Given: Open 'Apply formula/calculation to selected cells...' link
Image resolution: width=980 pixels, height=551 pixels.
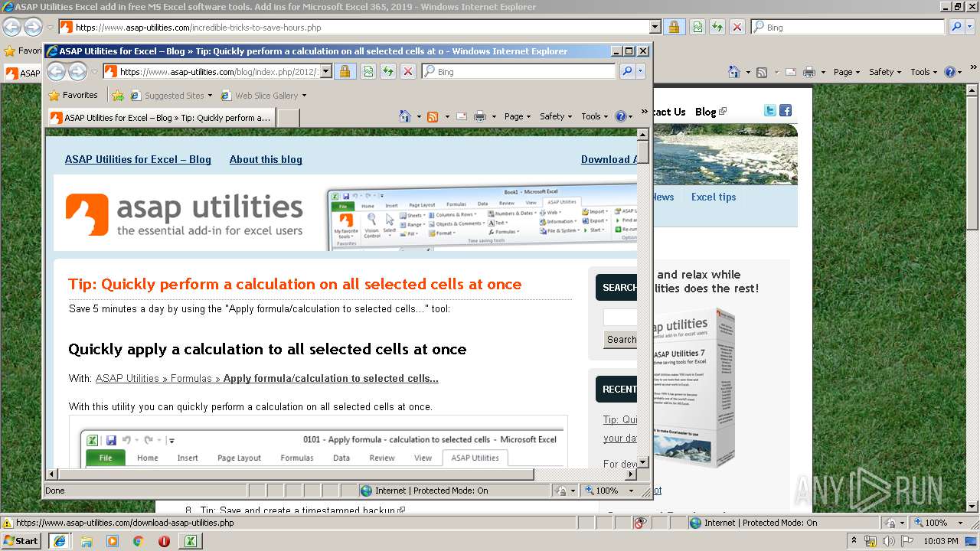Looking at the screenshot, I should pos(331,378).
